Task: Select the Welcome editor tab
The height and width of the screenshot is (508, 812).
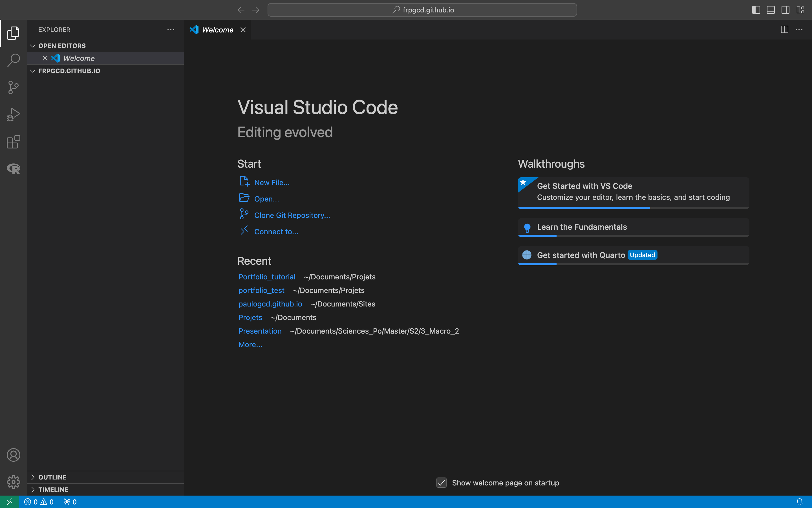Action: [217, 30]
